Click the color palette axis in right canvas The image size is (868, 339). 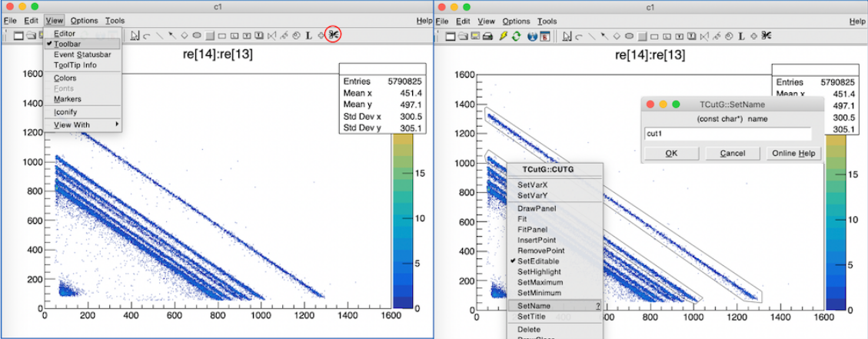[x=836, y=221]
